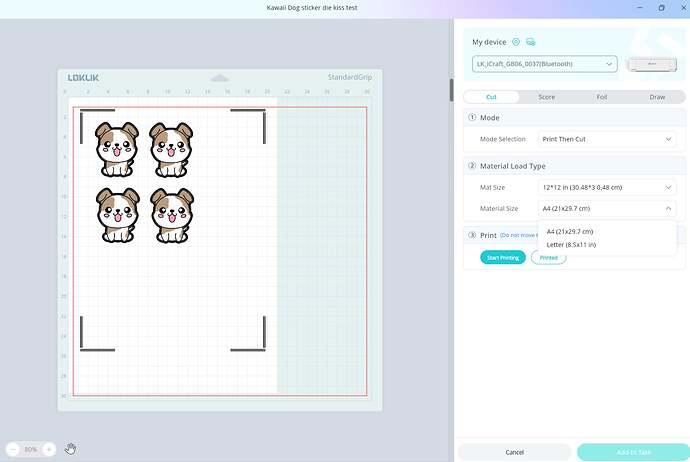Click the zoom in plus button
Screen dimensions: 690x462
(x=49, y=449)
